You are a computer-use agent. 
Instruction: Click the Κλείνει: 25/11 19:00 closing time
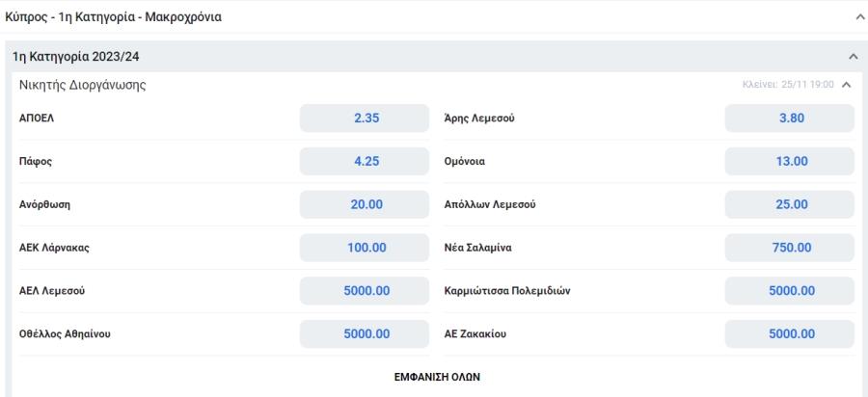tap(788, 85)
